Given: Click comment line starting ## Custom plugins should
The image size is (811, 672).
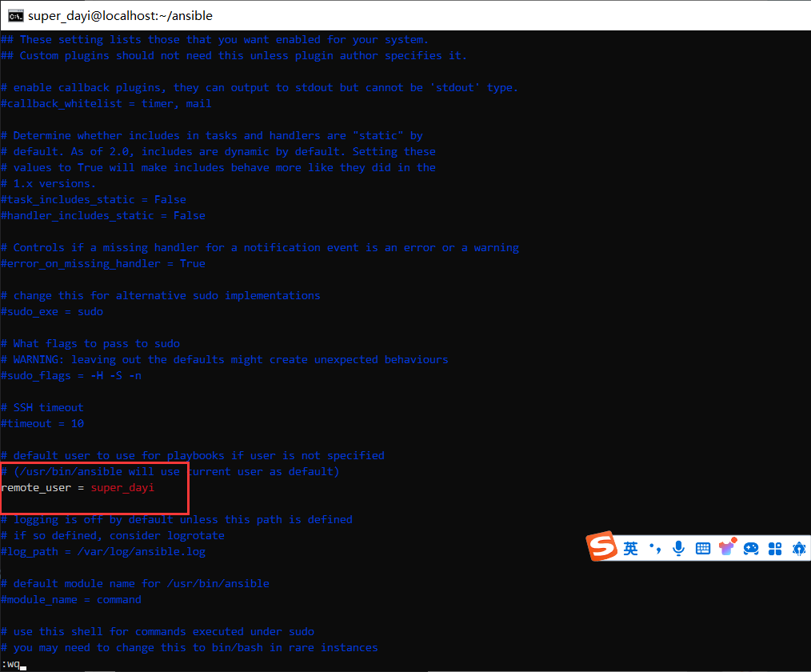Looking at the screenshot, I should pyautogui.click(x=234, y=56).
